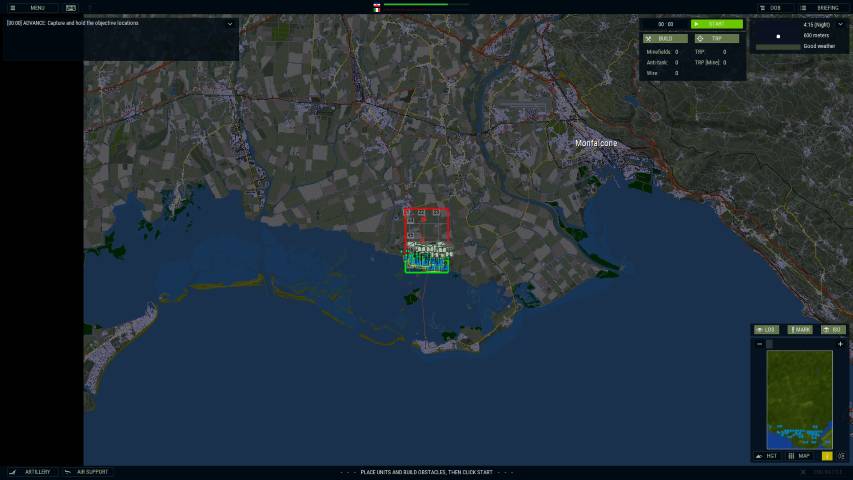The height and width of the screenshot is (480, 853).
Task: Toggle the MARK map marker tool
Action: click(799, 329)
